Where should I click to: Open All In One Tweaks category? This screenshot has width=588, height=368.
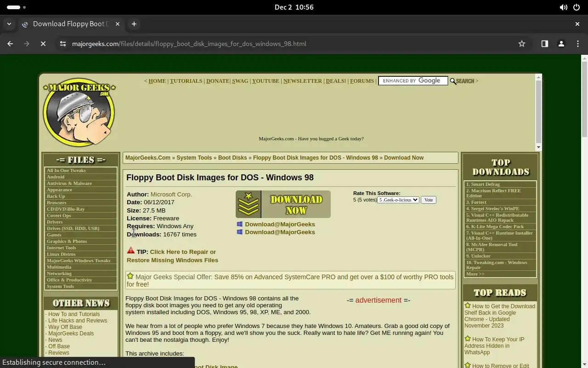click(66, 171)
